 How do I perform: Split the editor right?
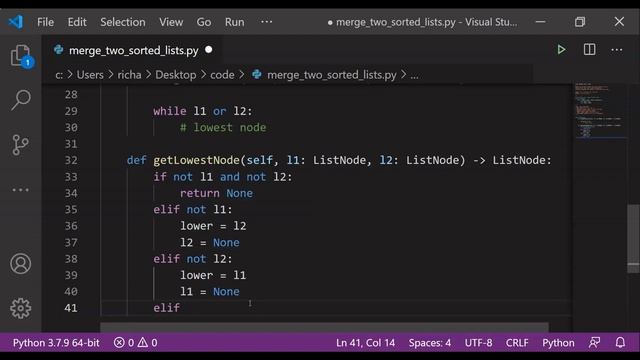tap(589, 50)
